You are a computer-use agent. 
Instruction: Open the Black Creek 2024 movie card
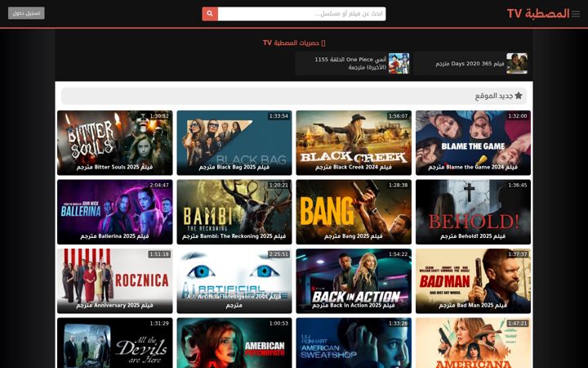coord(354,142)
